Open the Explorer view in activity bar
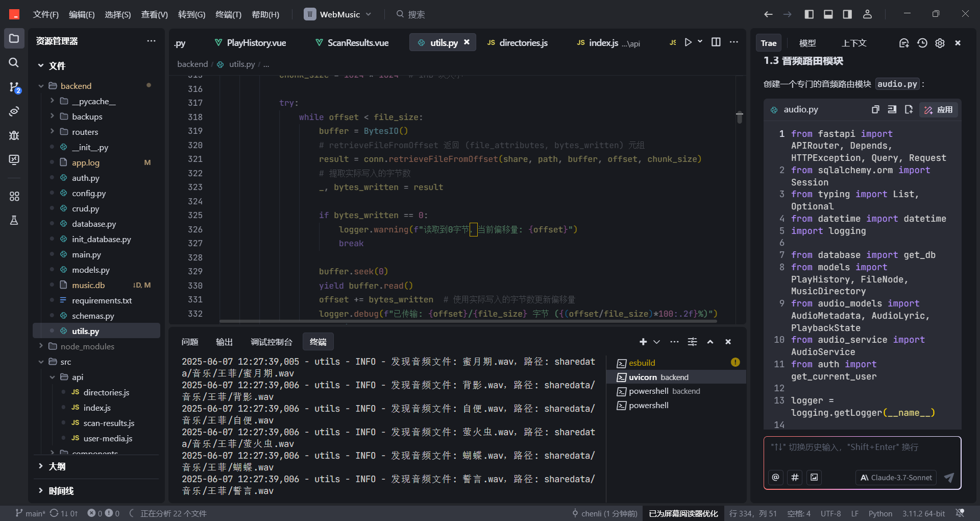The image size is (980, 521). point(14,39)
